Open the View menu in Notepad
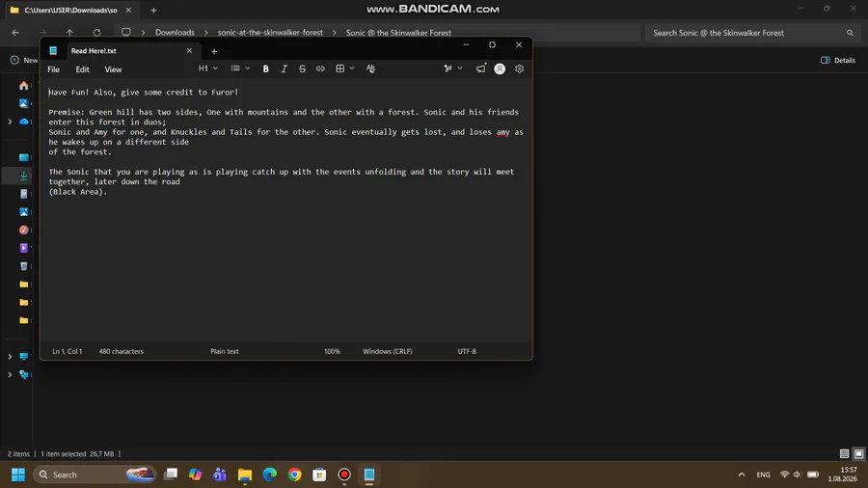 pos(113,69)
